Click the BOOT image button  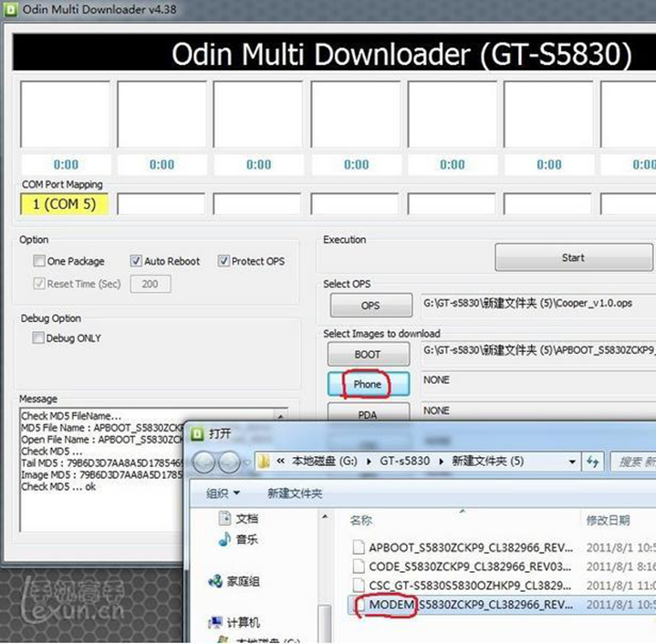click(369, 354)
